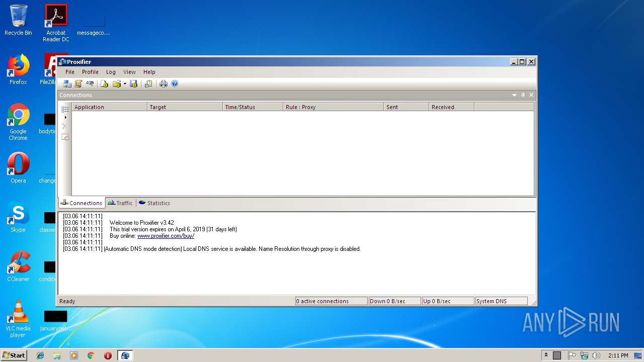Screen dimensions: 644x362
Task: Sort by Application column header
Action: tap(109, 107)
